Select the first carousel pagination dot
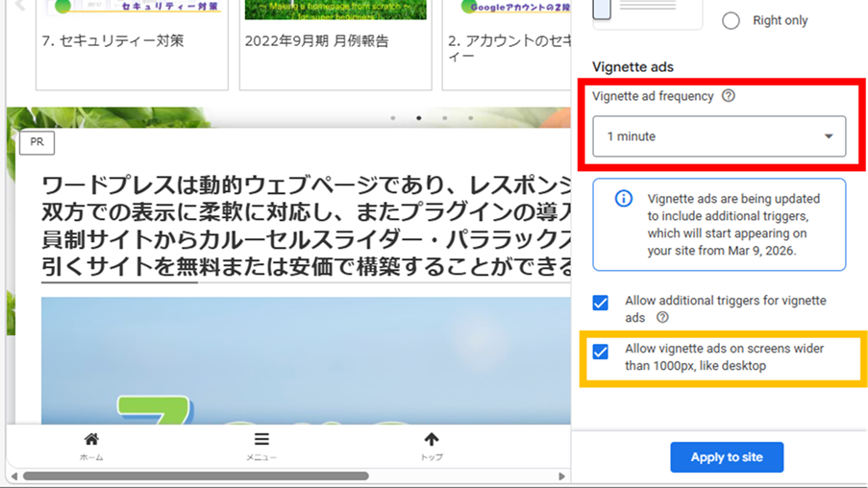Viewport: 868px width, 488px height. tap(392, 118)
